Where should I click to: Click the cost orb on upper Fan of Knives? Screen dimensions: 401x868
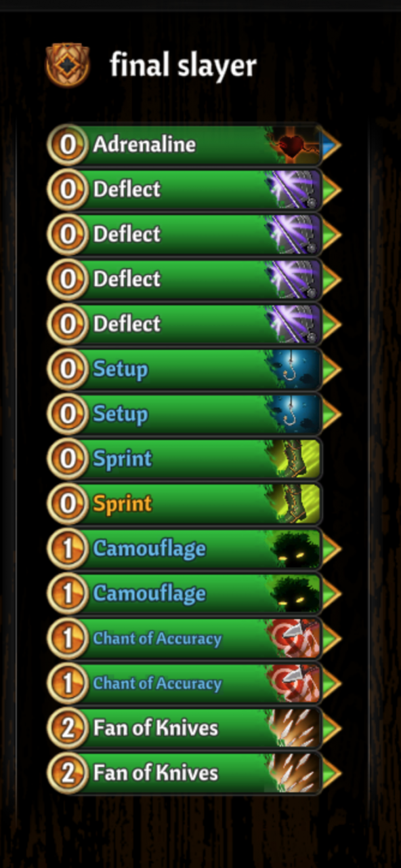click(x=68, y=728)
